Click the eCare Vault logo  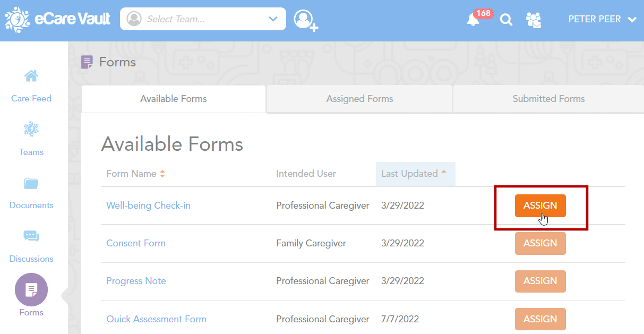click(57, 19)
